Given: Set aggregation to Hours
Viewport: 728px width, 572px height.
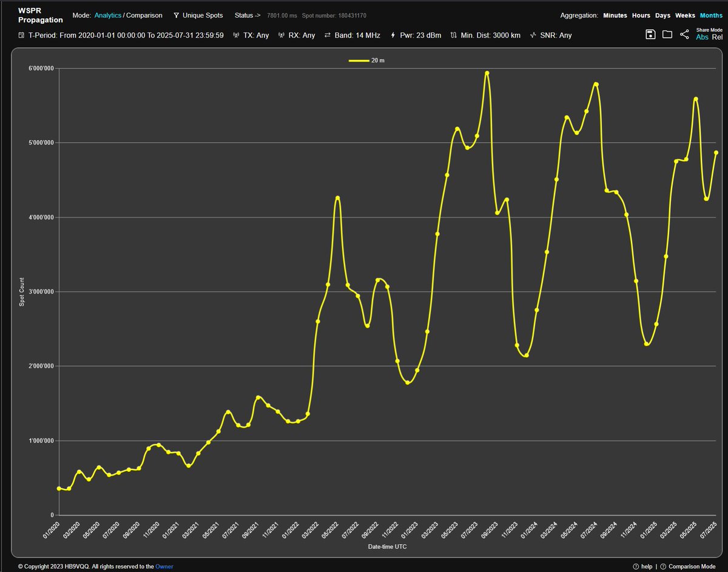Looking at the screenshot, I should point(641,15).
